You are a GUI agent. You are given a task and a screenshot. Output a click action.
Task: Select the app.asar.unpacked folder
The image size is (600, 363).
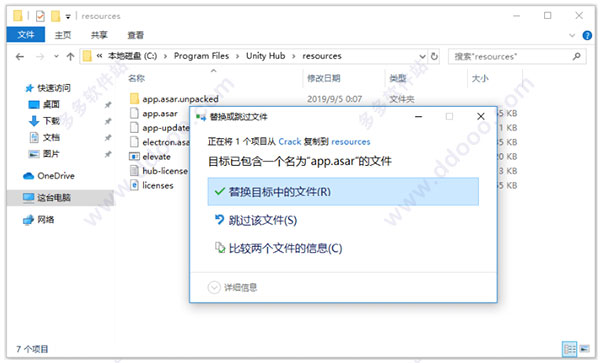tap(180, 99)
